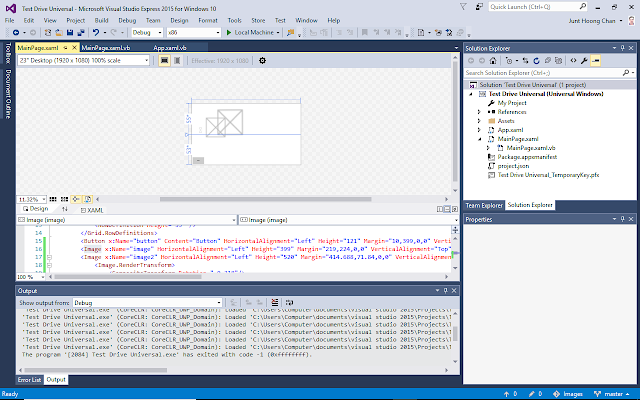Click the vertical split view icon
640x400 pixels.
click(440, 209)
